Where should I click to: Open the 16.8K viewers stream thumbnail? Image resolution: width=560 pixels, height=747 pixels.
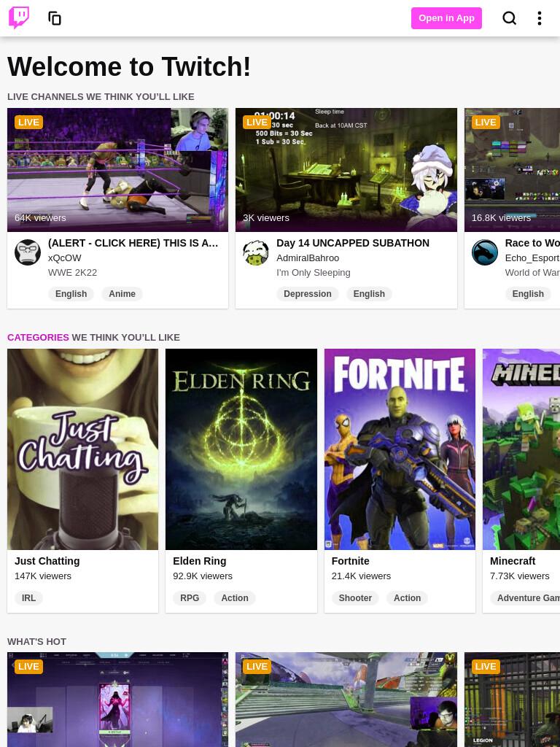(x=513, y=169)
